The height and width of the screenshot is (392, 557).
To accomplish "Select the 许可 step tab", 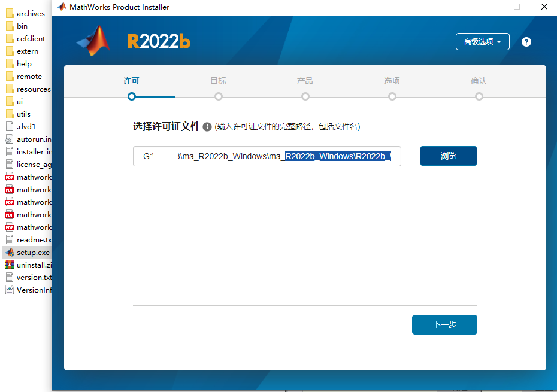I will coord(131,81).
